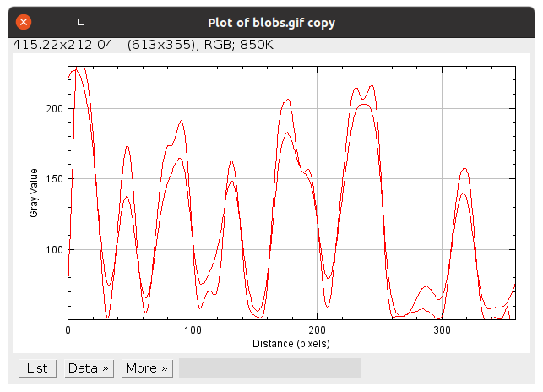Image resolution: width=543 pixels, height=392 pixels.
Task: Click the "Plot of blobs.gif copy" title bar
Action: pyautogui.click(x=271, y=22)
